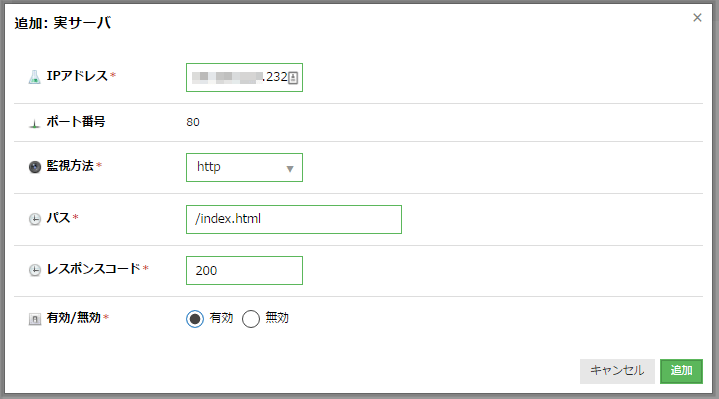Click the パス field containing /index.html
This screenshot has width=719, height=399.
(x=294, y=219)
